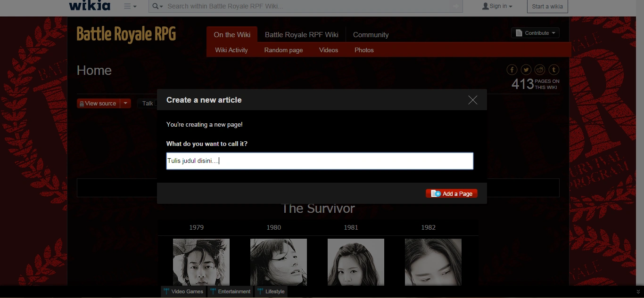Click the 413 pages counter

pos(536,84)
